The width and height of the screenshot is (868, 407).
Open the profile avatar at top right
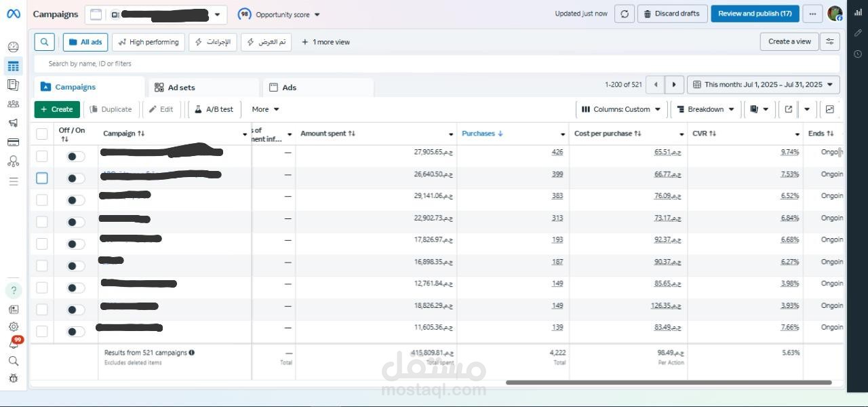(835, 14)
